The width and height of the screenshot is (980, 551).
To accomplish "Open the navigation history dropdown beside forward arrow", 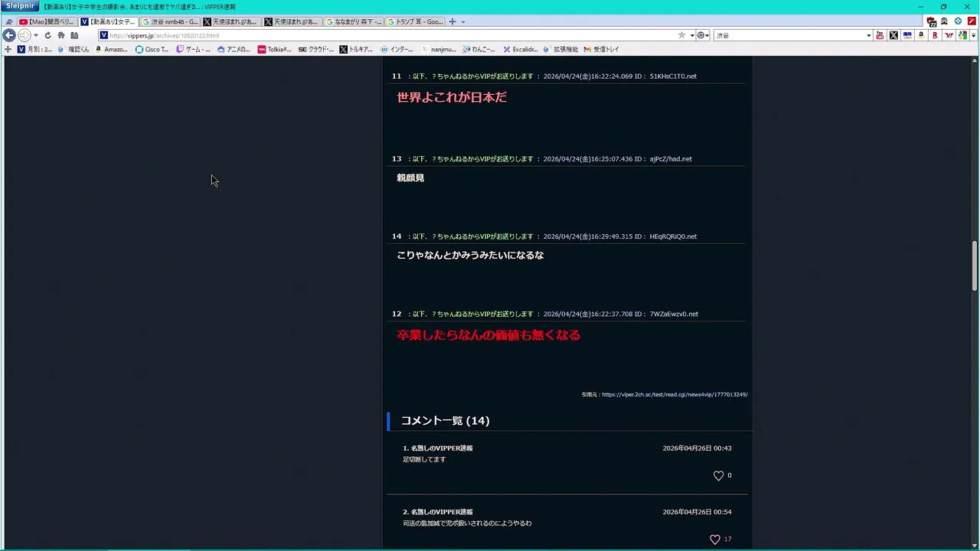I will point(35,36).
